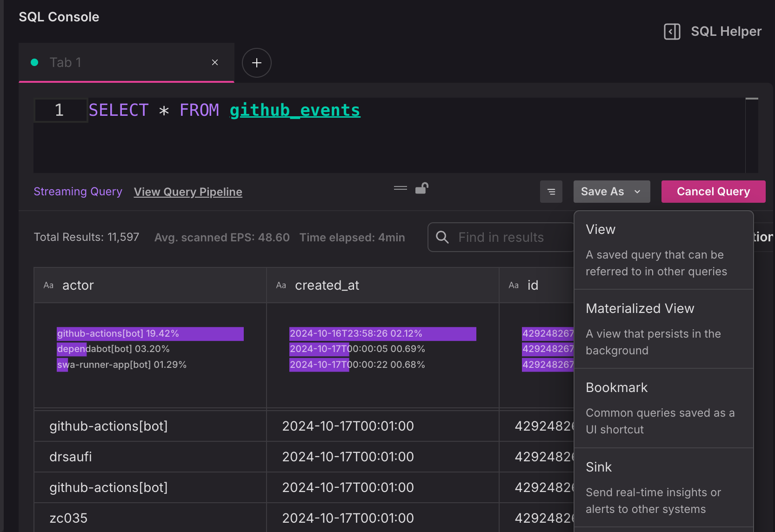Click the magnifier icon in the search box

(x=442, y=237)
